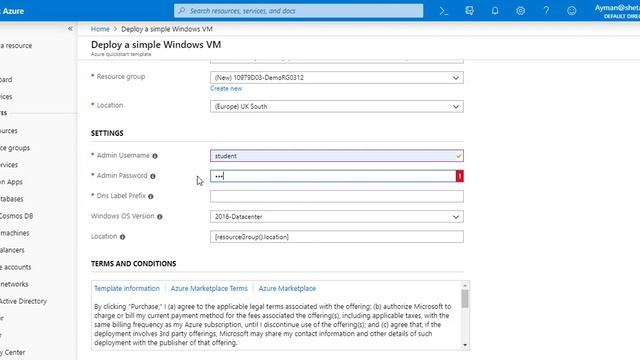640x360 pixels.
Task: Go to Home breadcrumb
Action: coord(100,29)
